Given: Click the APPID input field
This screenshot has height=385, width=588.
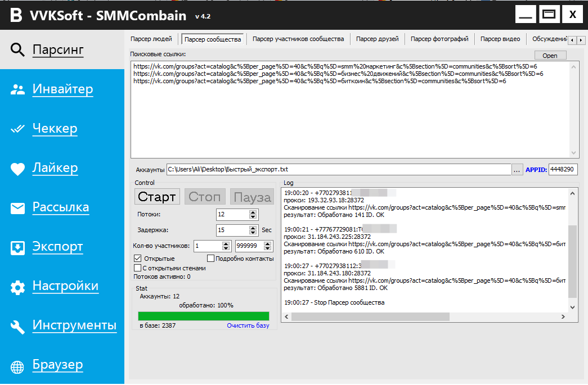Looking at the screenshot, I should tap(563, 169).
